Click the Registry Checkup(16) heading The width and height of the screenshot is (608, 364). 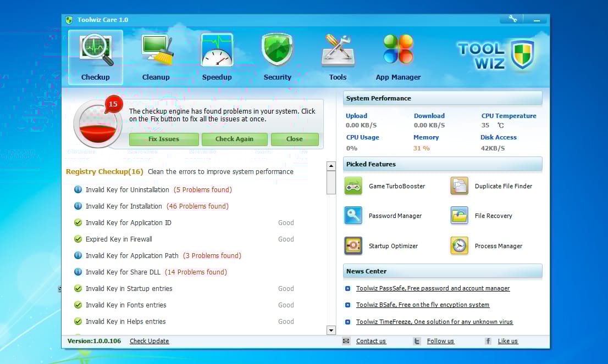pyautogui.click(x=104, y=171)
